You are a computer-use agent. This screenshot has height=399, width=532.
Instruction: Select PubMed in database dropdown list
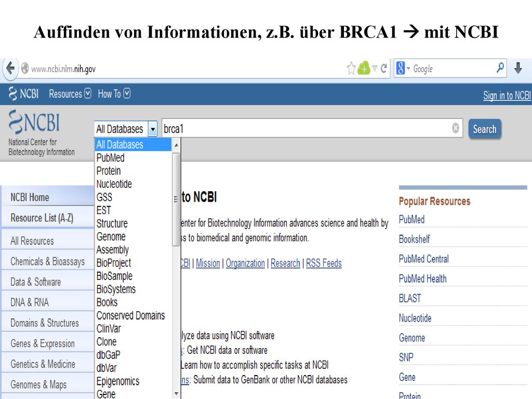tap(133, 158)
